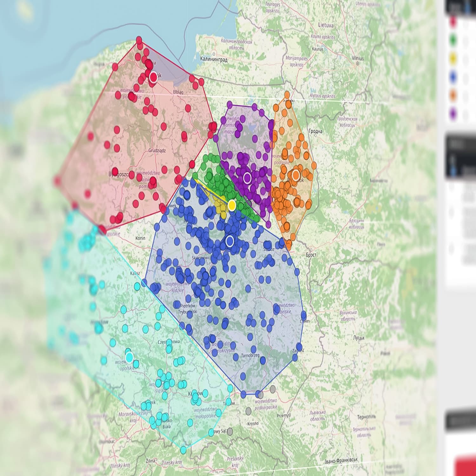This screenshot has height=476, width=476.
Task: Toggle the circle beside the blue legend entry
Action: coord(466,78)
